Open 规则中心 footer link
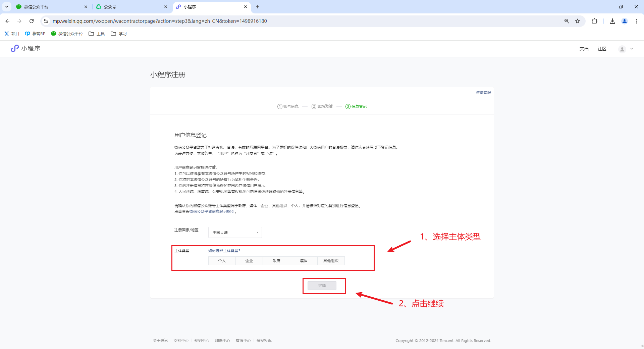644x349 pixels. pyautogui.click(x=202, y=341)
